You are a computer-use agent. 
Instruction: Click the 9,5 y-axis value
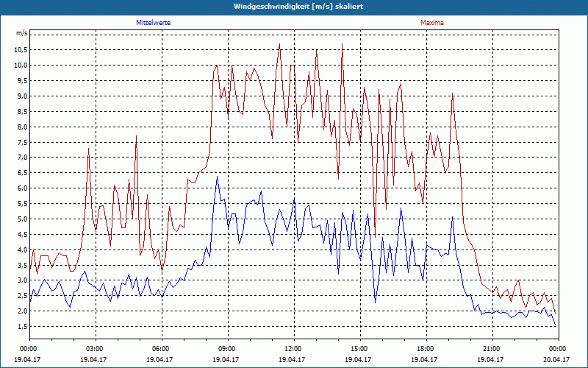(22, 81)
